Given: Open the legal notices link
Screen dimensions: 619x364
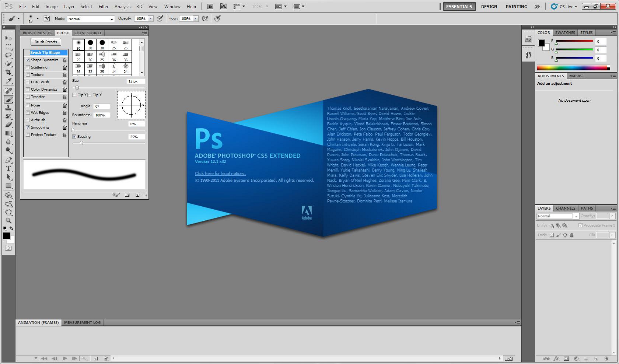Looking at the screenshot, I should click(220, 174).
